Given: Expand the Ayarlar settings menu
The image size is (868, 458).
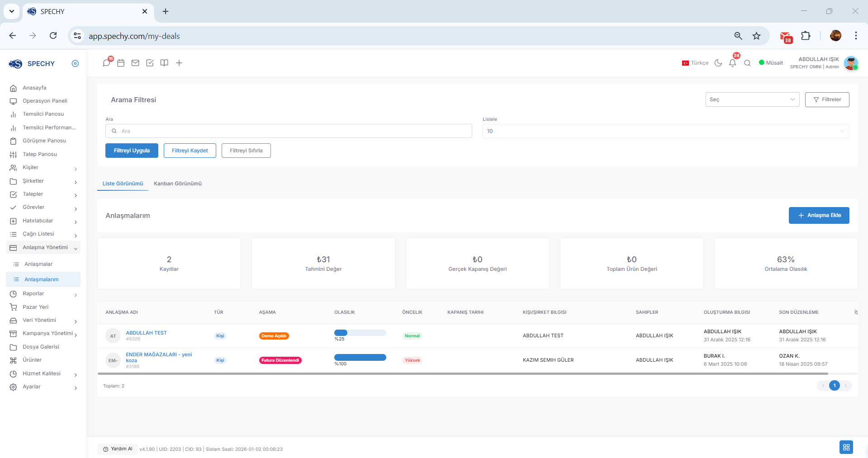Looking at the screenshot, I should (43, 387).
